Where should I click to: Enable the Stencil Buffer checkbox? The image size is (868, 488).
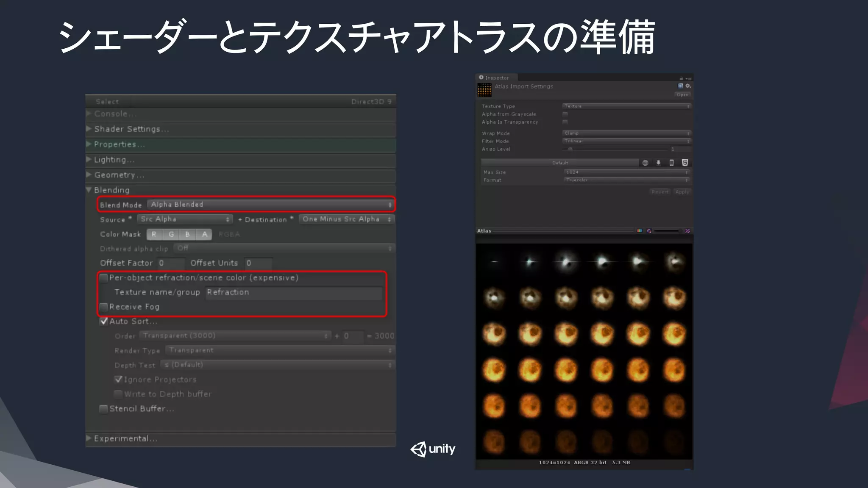[103, 409]
